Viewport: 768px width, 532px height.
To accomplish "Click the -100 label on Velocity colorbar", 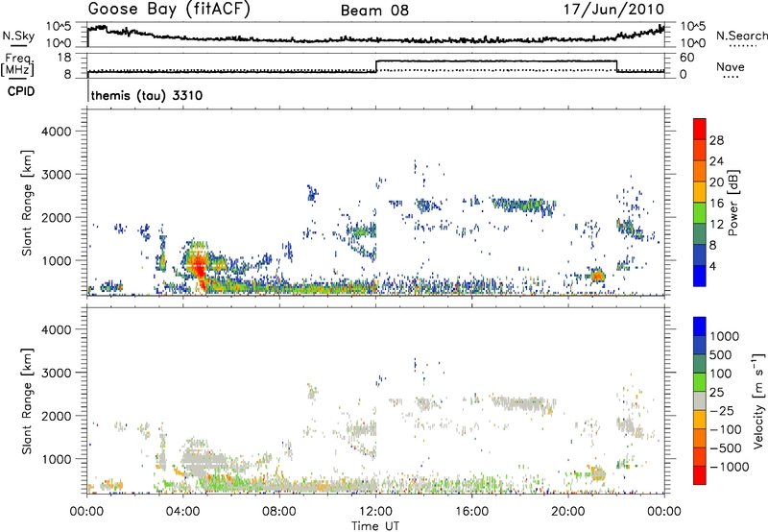I will 726,429.
